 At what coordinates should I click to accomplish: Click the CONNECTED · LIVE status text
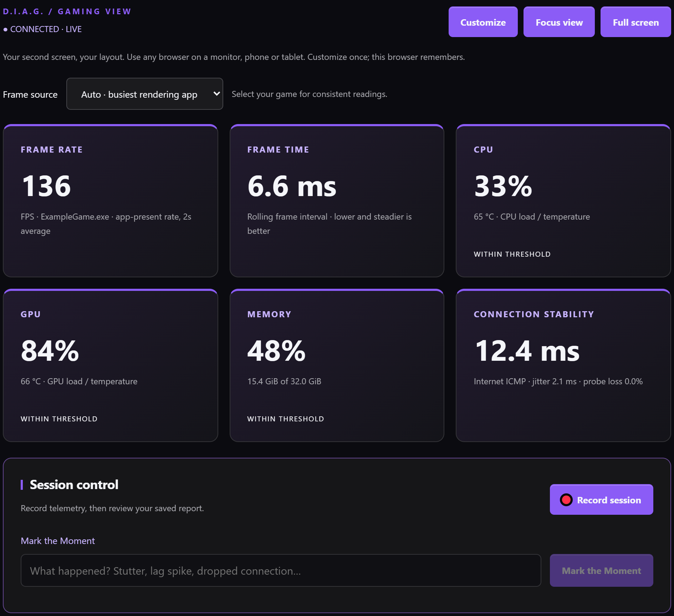point(46,29)
